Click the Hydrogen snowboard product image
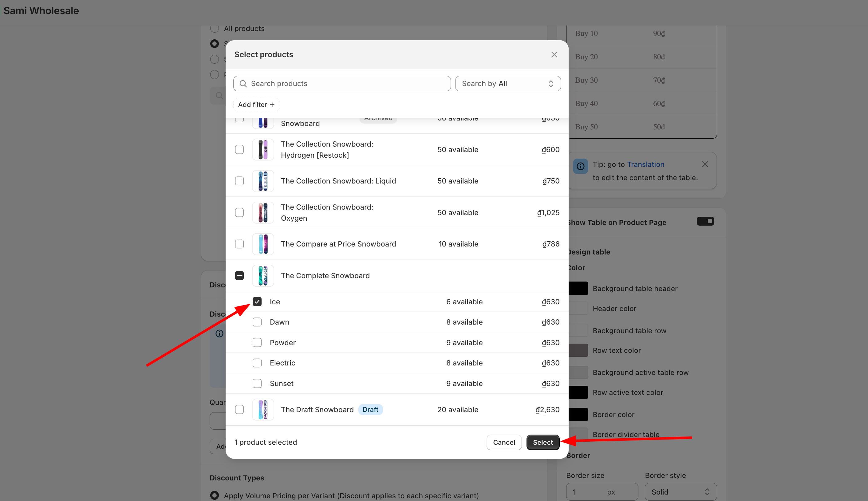Viewport: 868px width, 501px height. [263, 150]
